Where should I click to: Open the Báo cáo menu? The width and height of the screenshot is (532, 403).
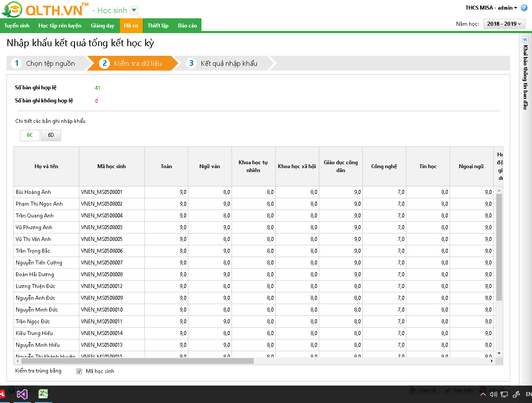point(187,26)
